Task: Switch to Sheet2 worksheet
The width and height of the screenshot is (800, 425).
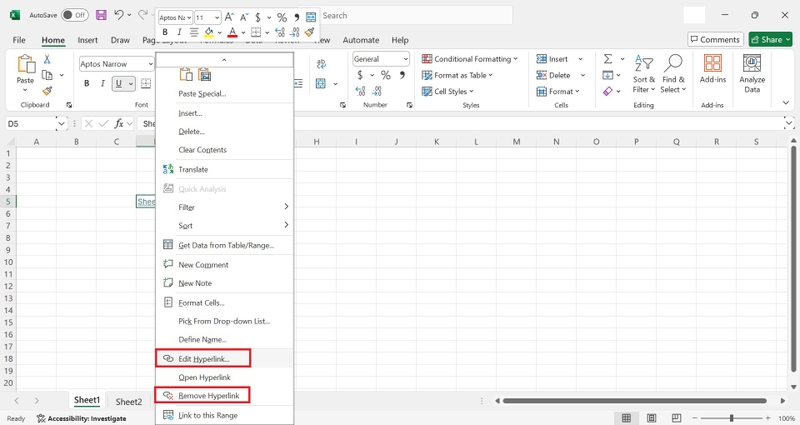Action: [x=129, y=402]
